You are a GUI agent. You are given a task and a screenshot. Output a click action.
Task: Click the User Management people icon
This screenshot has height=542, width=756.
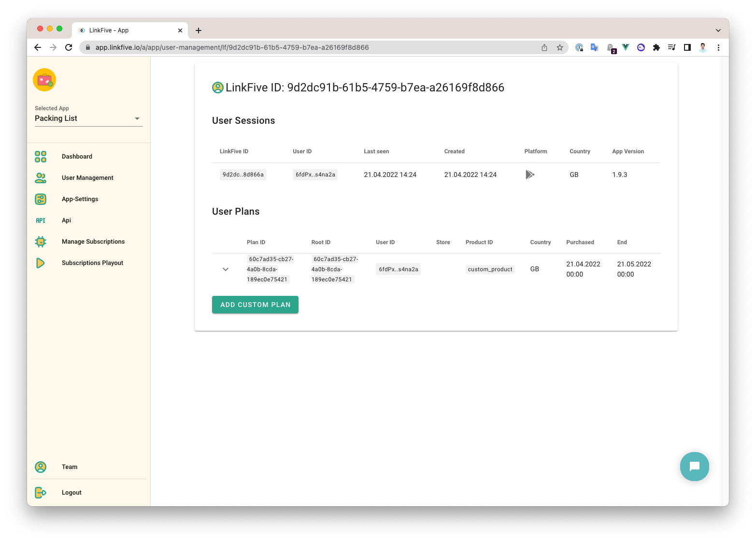click(41, 178)
